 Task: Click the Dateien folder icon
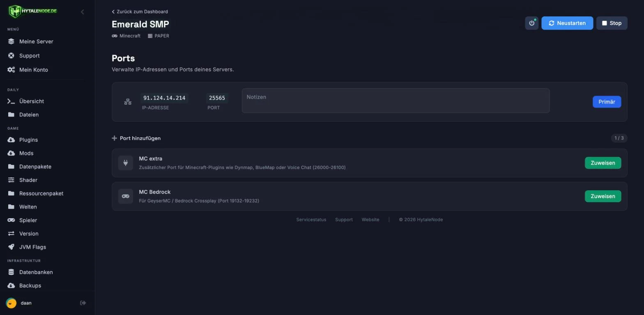[x=11, y=114]
